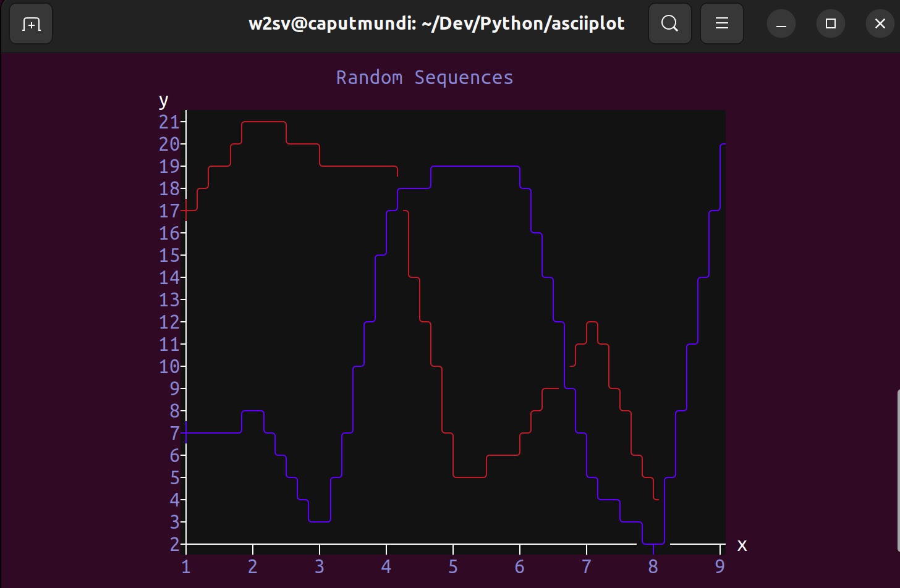Open the hamburger menu icon

point(721,23)
